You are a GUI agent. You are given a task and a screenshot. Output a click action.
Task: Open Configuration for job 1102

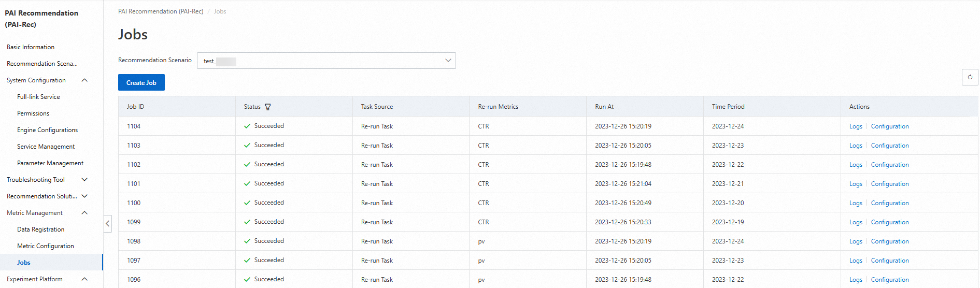click(890, 165)
